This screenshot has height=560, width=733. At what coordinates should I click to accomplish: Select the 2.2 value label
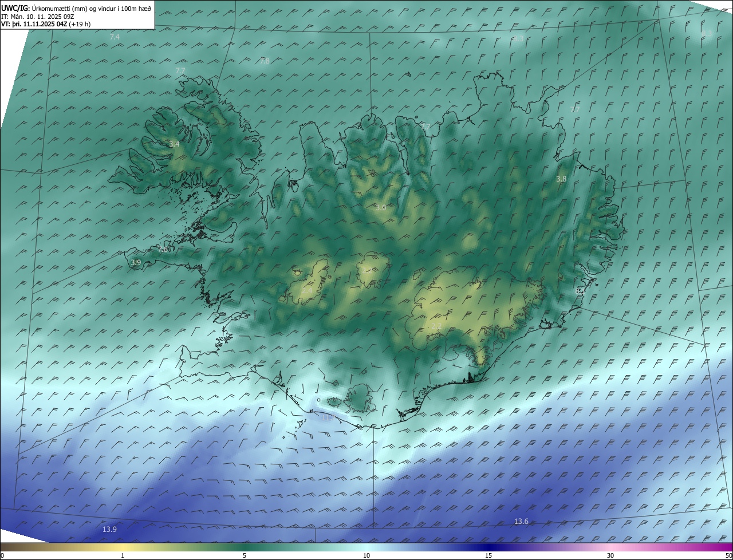(436, 327)
